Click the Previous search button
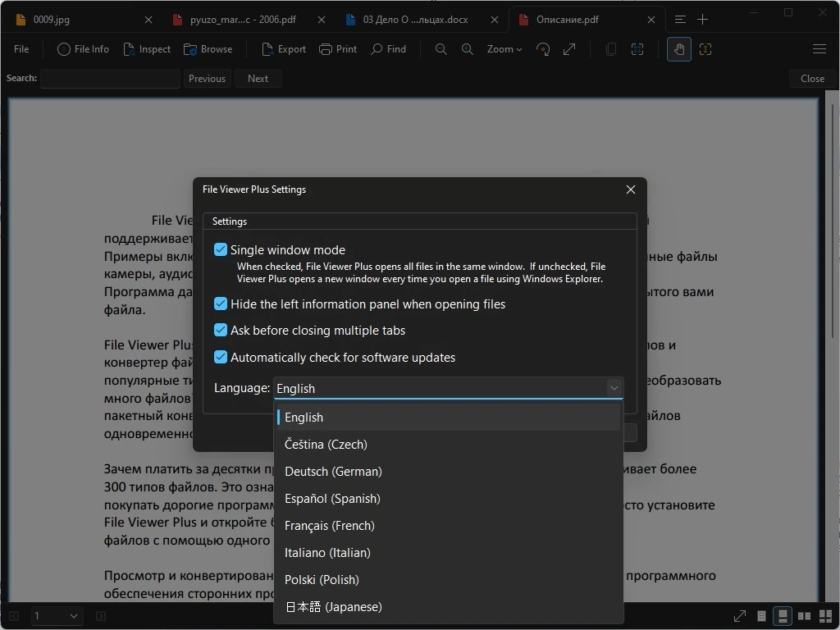840x630 pixels. [208, 78]
